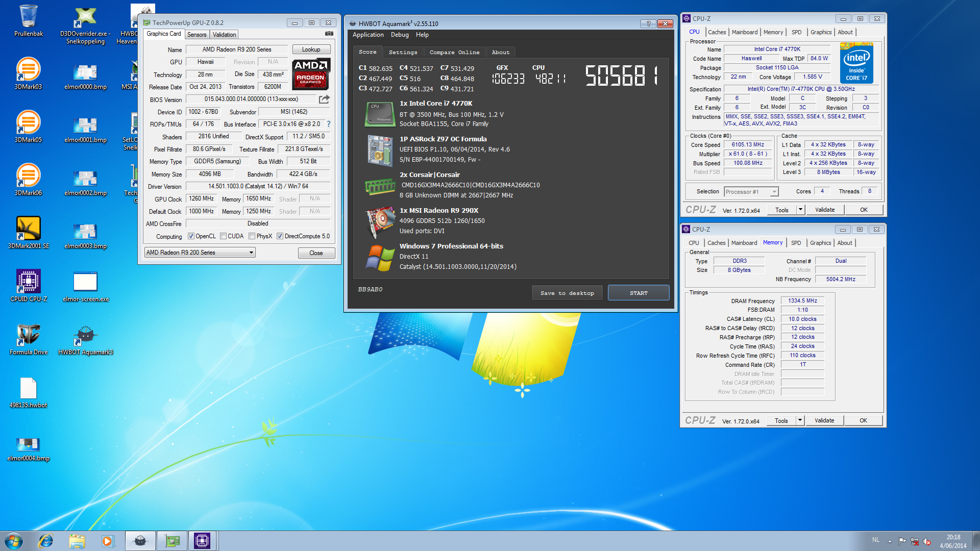980x551 pixels.
Task: Launch the 3DMark05 desktop shortcut
Action: pyautogui.click(x=29, y=127)
